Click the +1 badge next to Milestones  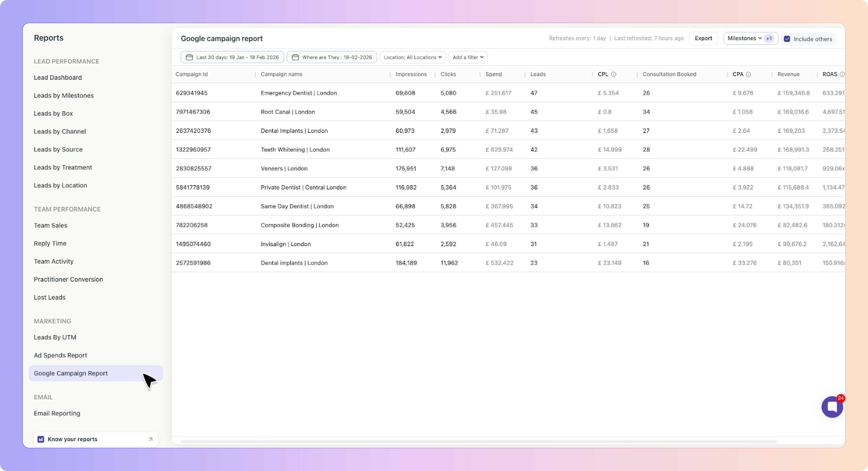click(769, 39)
